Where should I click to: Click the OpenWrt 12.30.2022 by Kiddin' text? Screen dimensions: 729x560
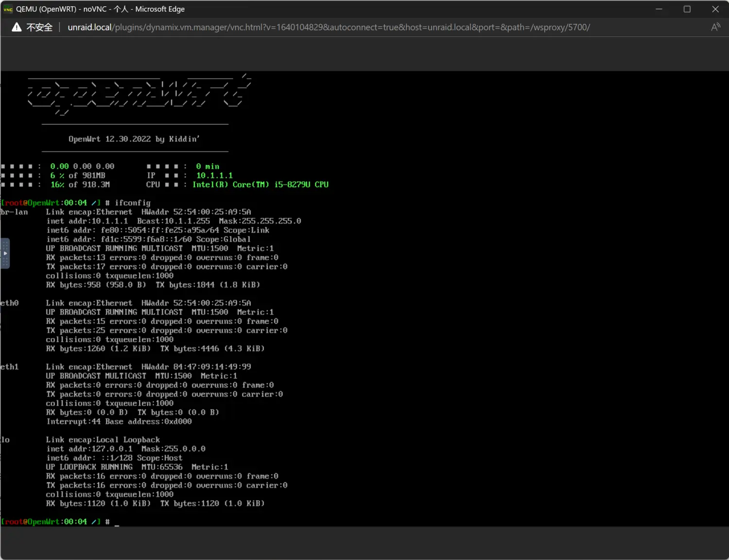pos(134,139)
